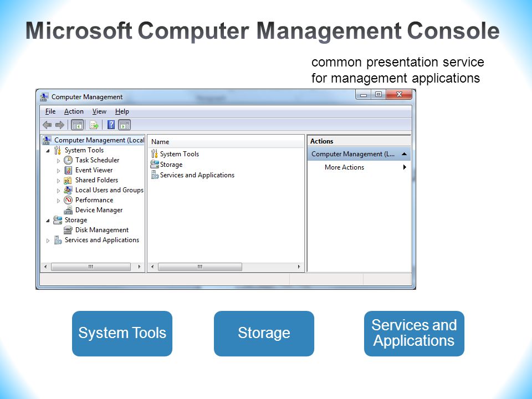Click the Performance gauge icon in the tree

[x=68, y=200]
